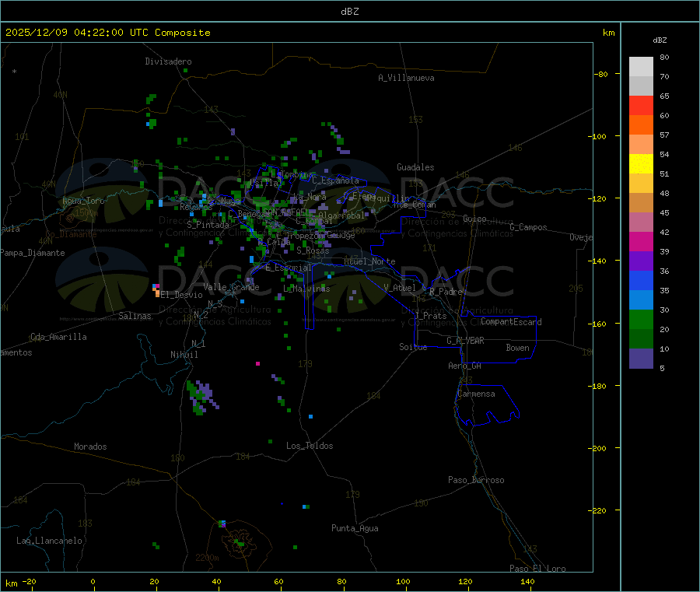Click the 'R_Padre' map label
700x592 pixels.
[x=446, y=292]
